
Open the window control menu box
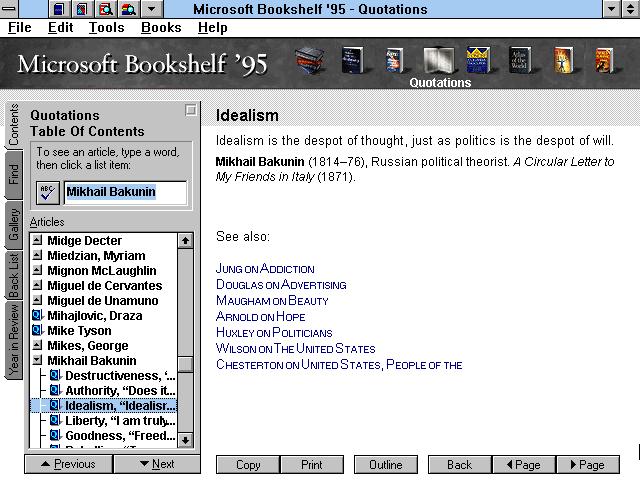(x=9, y=9)
